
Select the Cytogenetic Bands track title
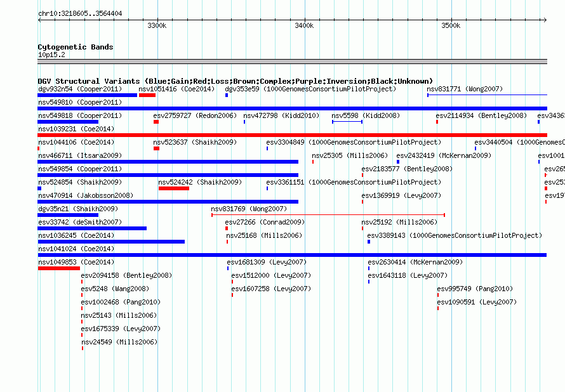76,47
